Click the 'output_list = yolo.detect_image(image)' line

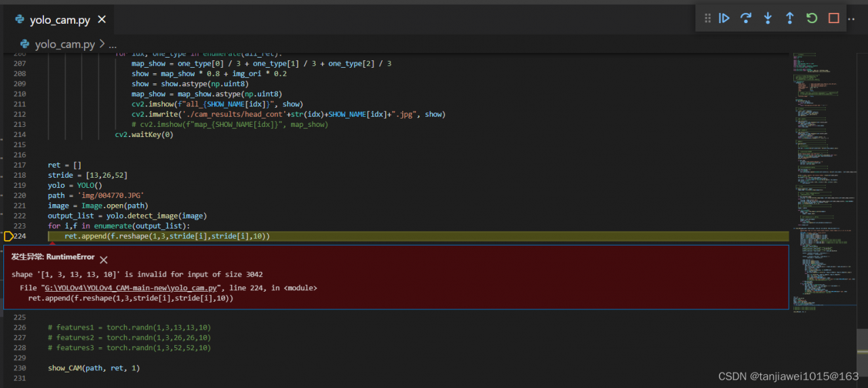[127, 216]
